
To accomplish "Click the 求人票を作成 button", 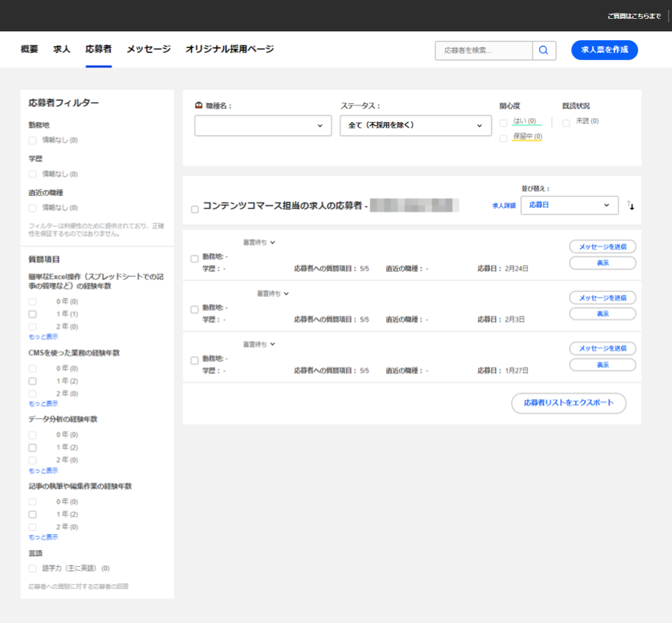I will (x=604, y=49).
